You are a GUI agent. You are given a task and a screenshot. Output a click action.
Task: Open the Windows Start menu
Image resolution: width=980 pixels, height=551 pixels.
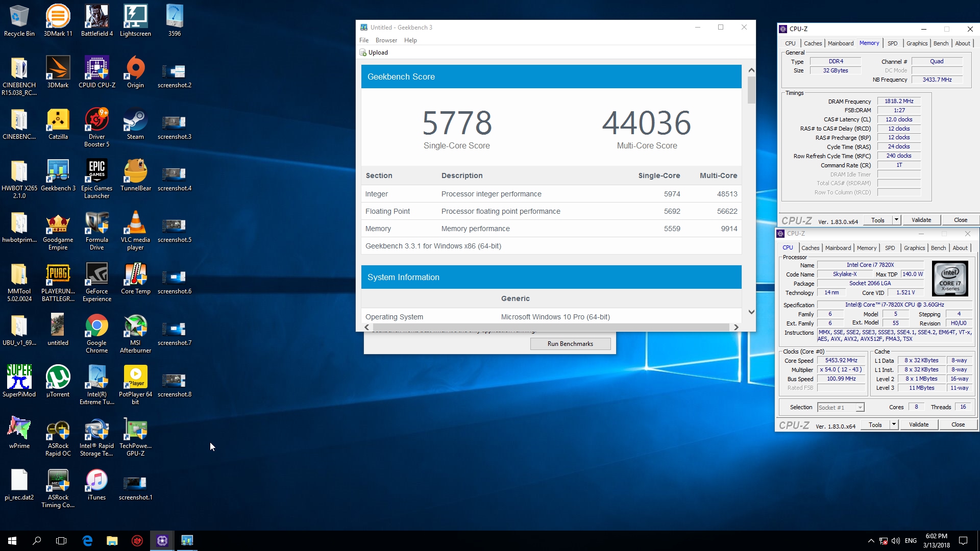pos(12,541)
